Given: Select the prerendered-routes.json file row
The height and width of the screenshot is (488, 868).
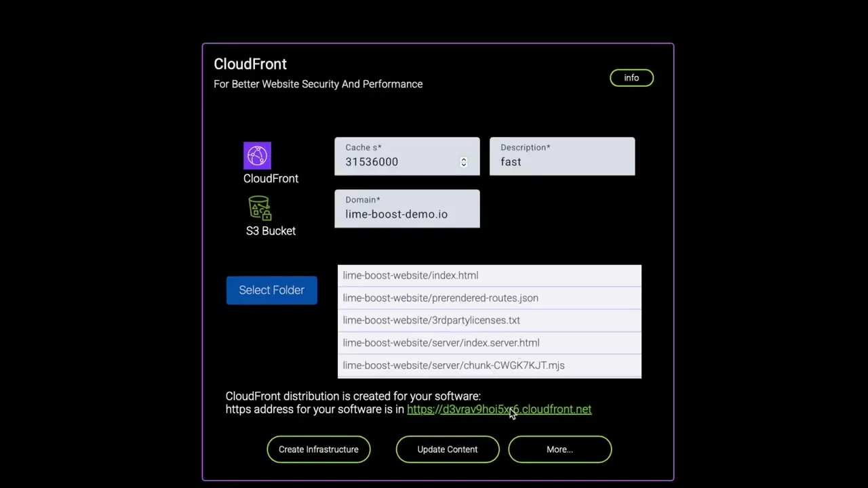Looking at the screenshot, I should [489, 298].
